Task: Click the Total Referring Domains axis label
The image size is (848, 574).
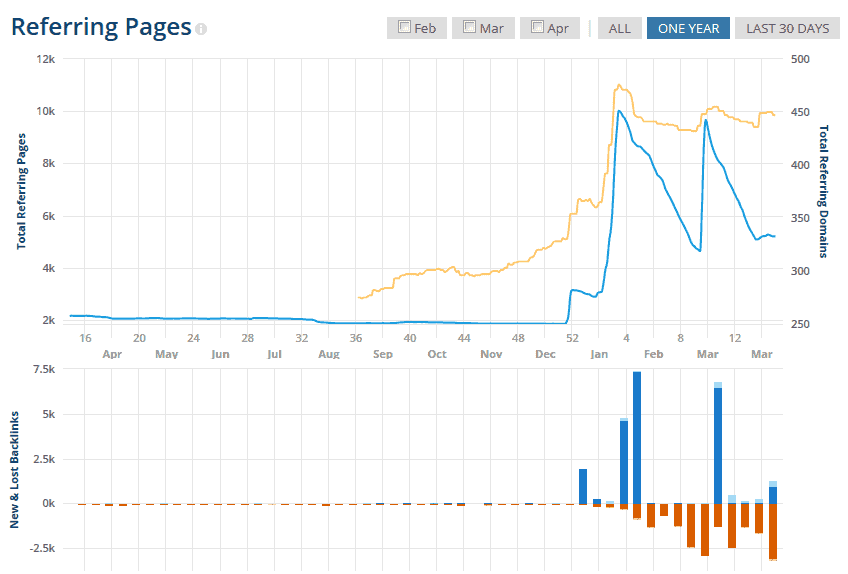Action: tap(824, 190)
